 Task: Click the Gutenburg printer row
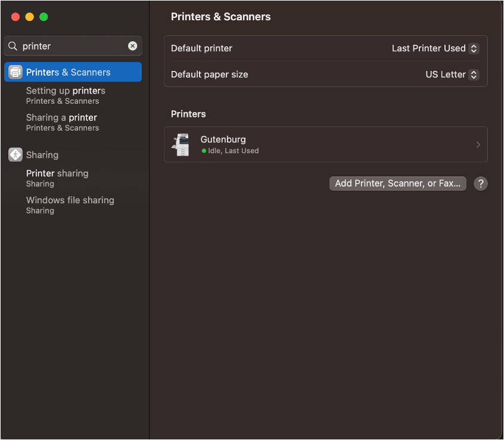326,144
